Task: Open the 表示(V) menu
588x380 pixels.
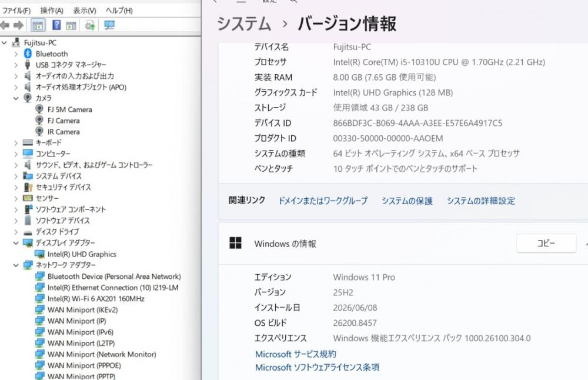Action: [84, 11]
